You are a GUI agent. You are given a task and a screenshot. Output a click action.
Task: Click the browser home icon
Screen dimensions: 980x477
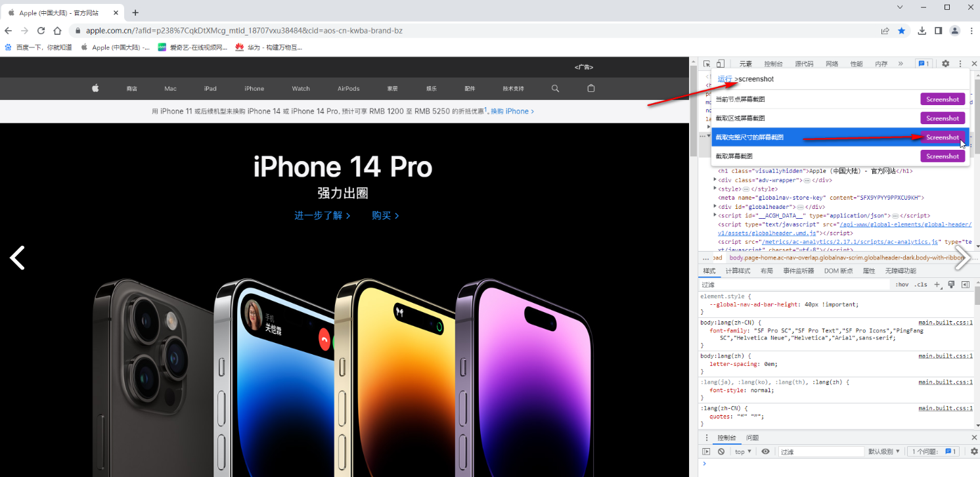pyautogui.click(x=58, y=30)
